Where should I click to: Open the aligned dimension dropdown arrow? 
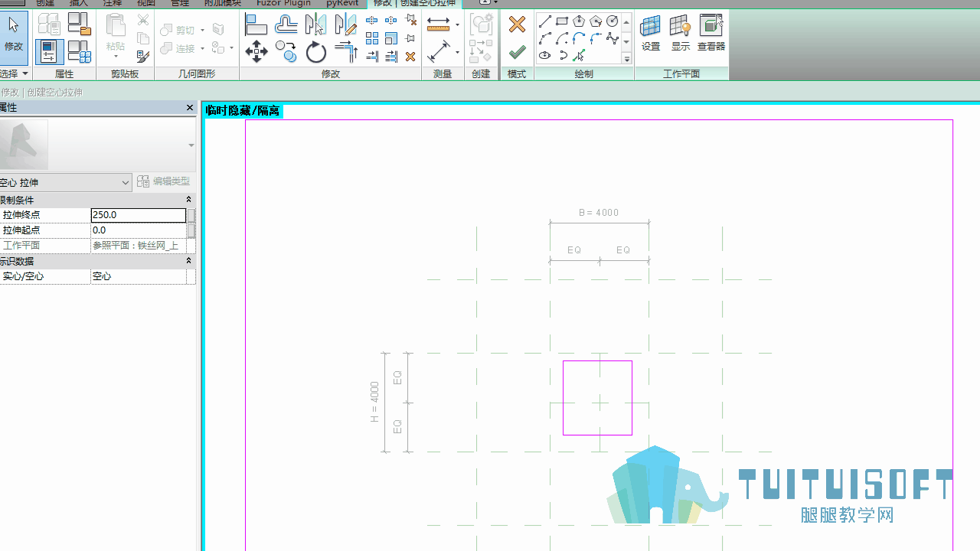pos(457,52)
